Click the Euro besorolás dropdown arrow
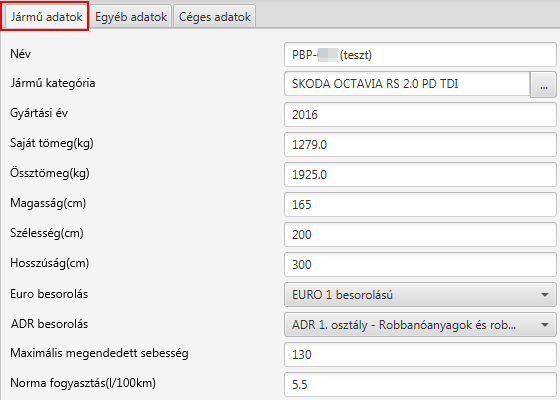 tap(545, 295)
